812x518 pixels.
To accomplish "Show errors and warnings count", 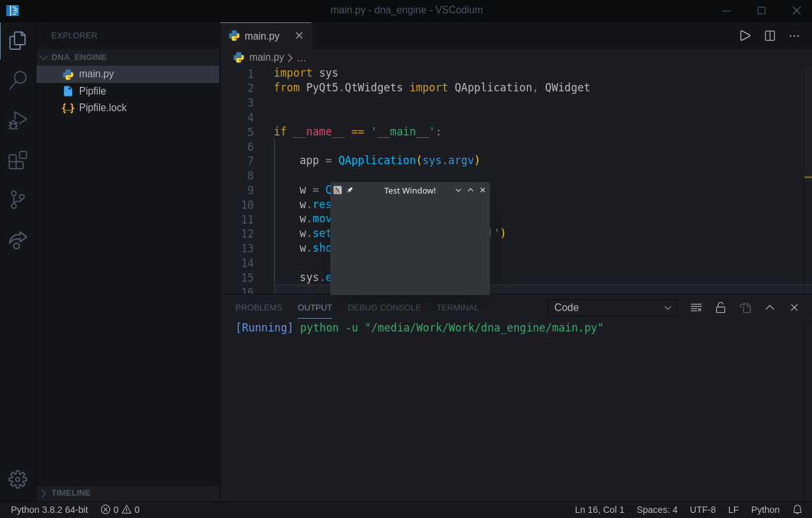I will tap(120, 510).
